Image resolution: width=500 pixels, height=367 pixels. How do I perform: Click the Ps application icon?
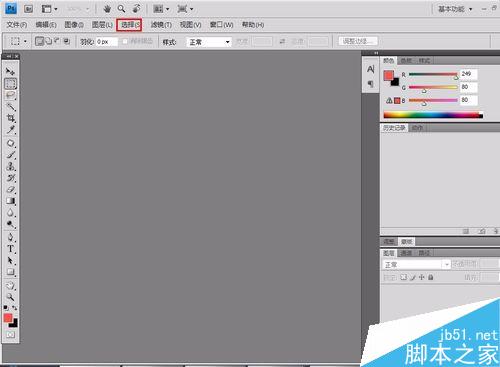(11, 9)
